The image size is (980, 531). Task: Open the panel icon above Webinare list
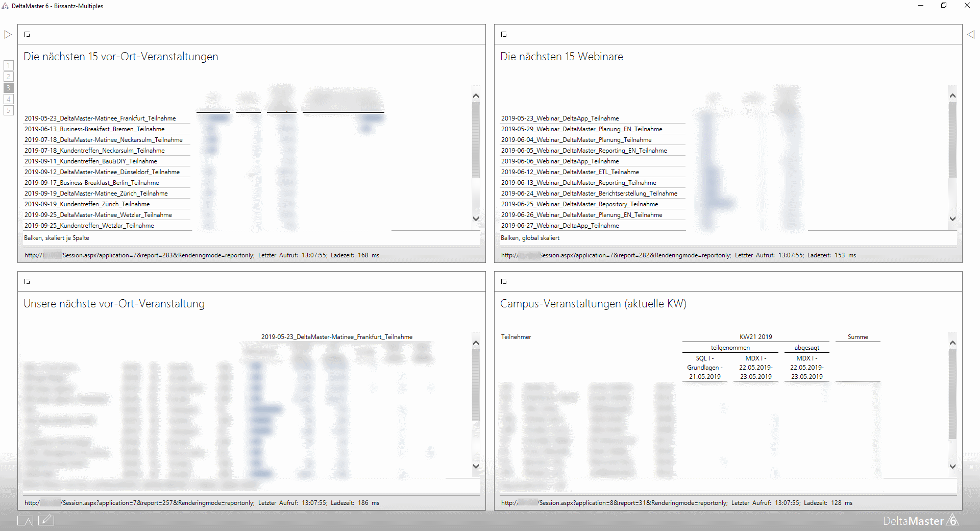pyautogui.click(x=504, y=34)
